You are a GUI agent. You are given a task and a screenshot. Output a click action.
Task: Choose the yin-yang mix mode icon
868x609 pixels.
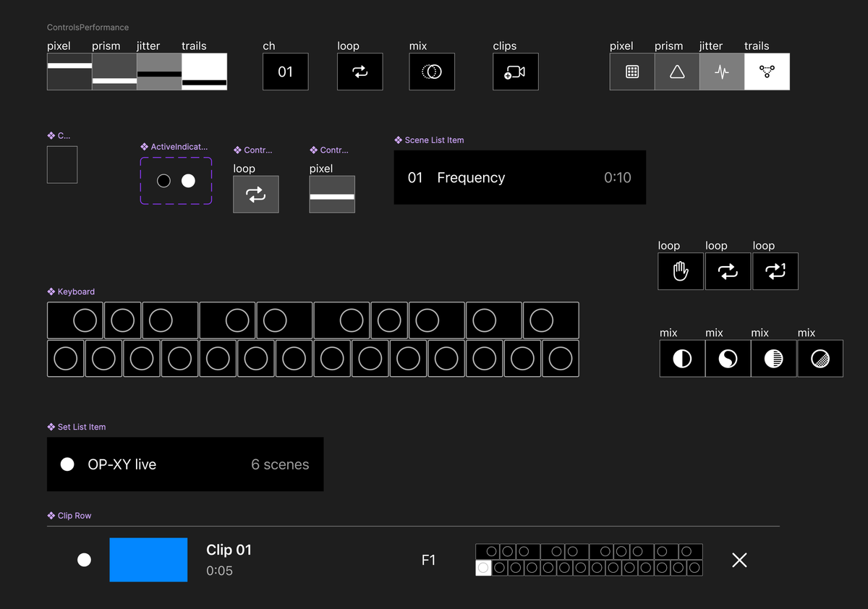pyautogui.click(x=728, y=359)
